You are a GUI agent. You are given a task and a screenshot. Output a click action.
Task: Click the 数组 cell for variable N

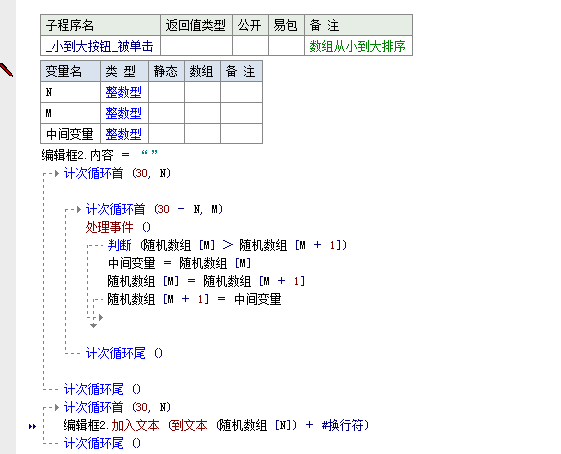point(203,92)
